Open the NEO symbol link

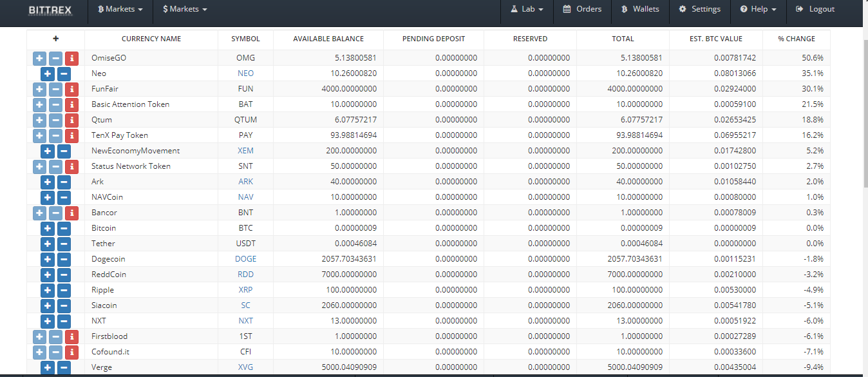pos(245,73)
